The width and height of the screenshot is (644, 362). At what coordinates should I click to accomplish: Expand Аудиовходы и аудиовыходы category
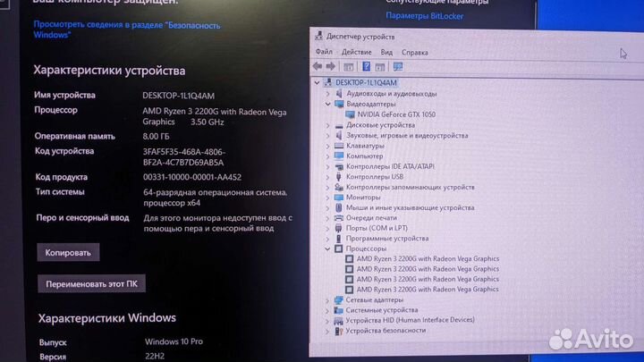click(327, 94)
